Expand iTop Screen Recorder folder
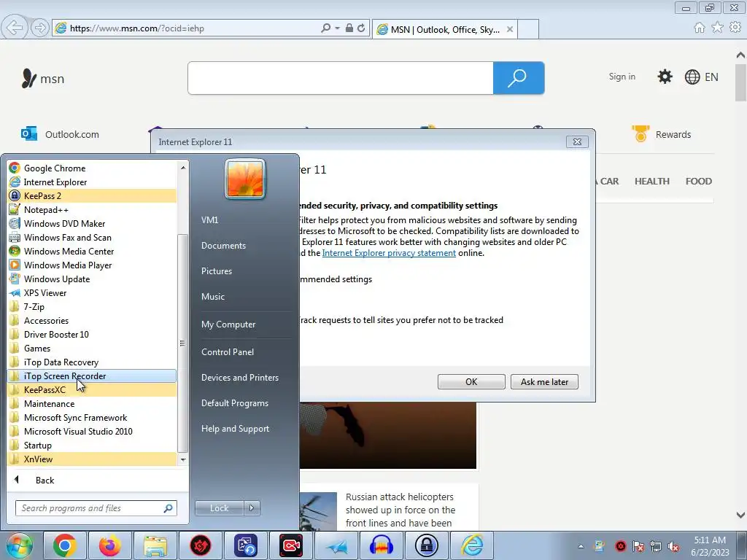Screen dimensions: 747x560 [x=92, y=376]
